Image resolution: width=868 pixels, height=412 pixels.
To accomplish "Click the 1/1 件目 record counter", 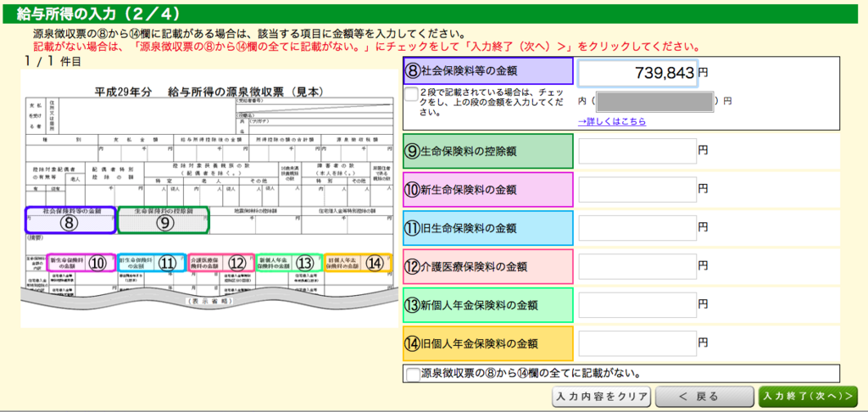I will click(x=53, y=62).
